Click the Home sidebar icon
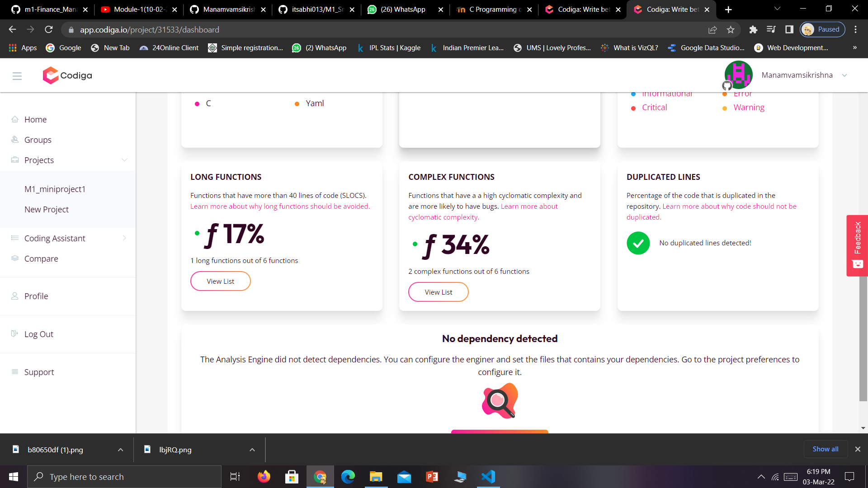The image size is (868, 488). point(15,119)
